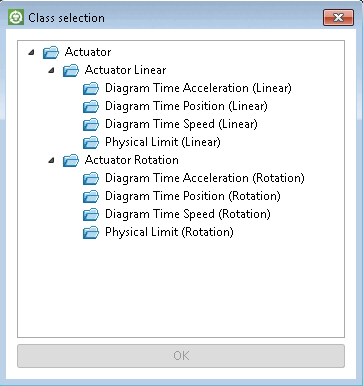Image resolution: width=363 pixels, height=386 pixels.
Task: Click empty area of the class tree
Action: tap(181, 287)
